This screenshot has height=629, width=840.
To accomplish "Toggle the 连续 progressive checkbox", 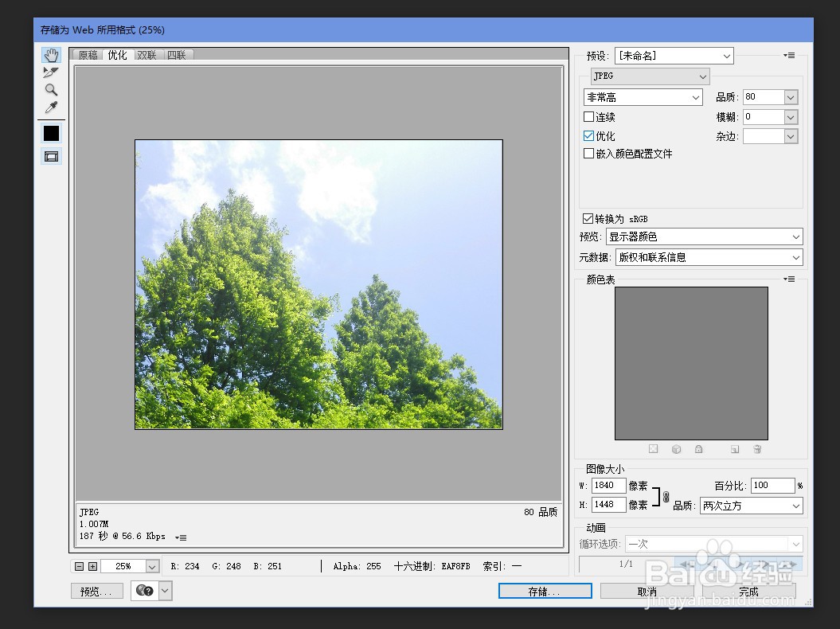I will tap(588, 116).
